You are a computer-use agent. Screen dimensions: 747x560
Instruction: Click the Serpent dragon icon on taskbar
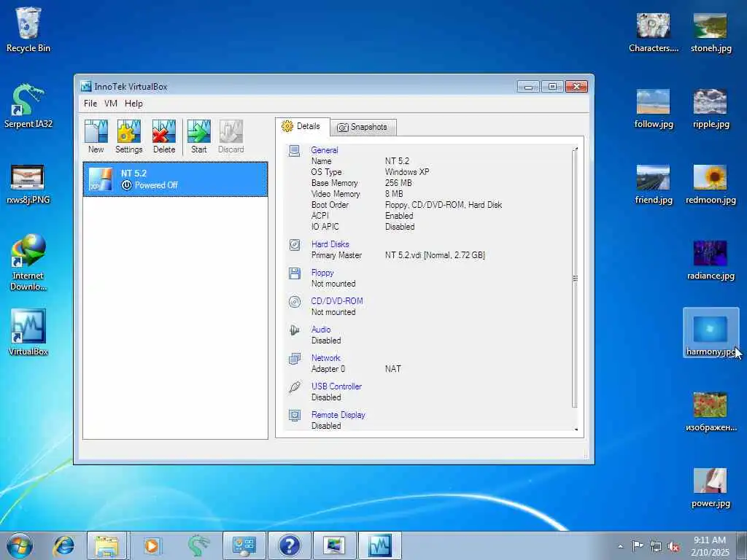click(198, 545)
